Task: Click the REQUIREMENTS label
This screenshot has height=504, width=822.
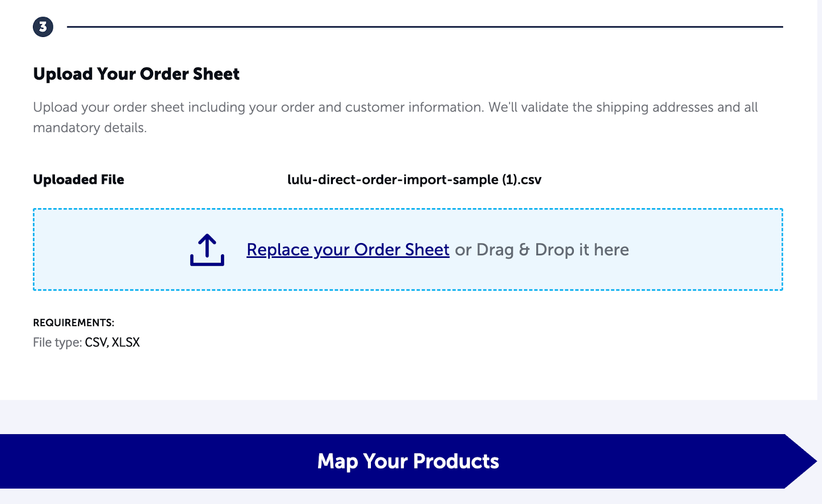Action: 73,323
